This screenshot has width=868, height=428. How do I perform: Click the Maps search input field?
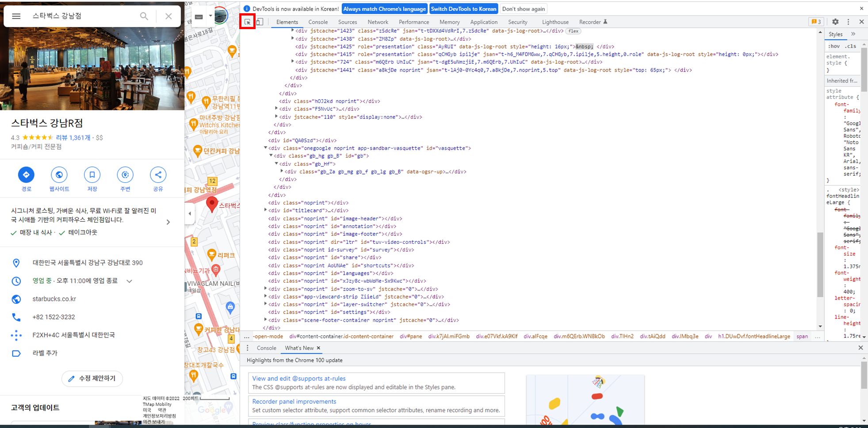83,16
